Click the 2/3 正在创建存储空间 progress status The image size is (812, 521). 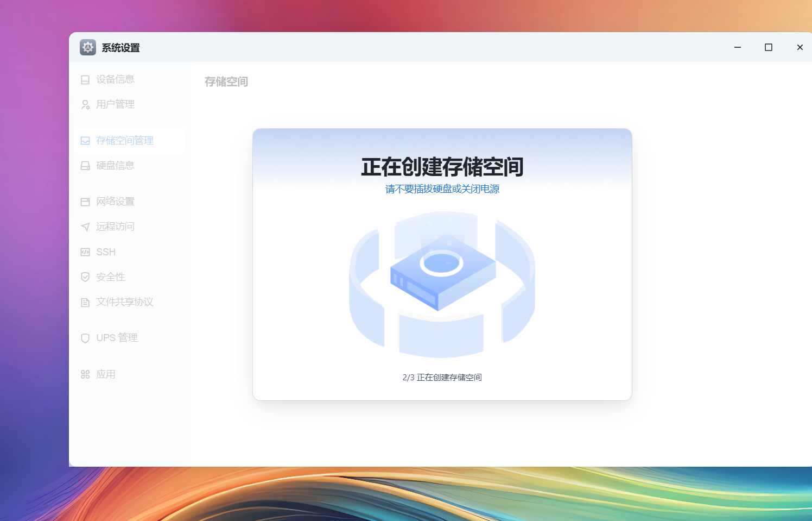(x=442, y=378)
